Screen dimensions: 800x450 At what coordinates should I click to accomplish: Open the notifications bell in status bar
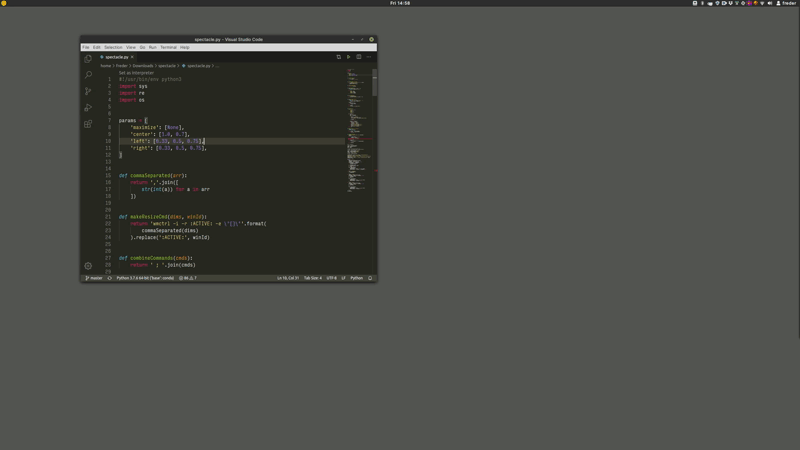[370, 278]
